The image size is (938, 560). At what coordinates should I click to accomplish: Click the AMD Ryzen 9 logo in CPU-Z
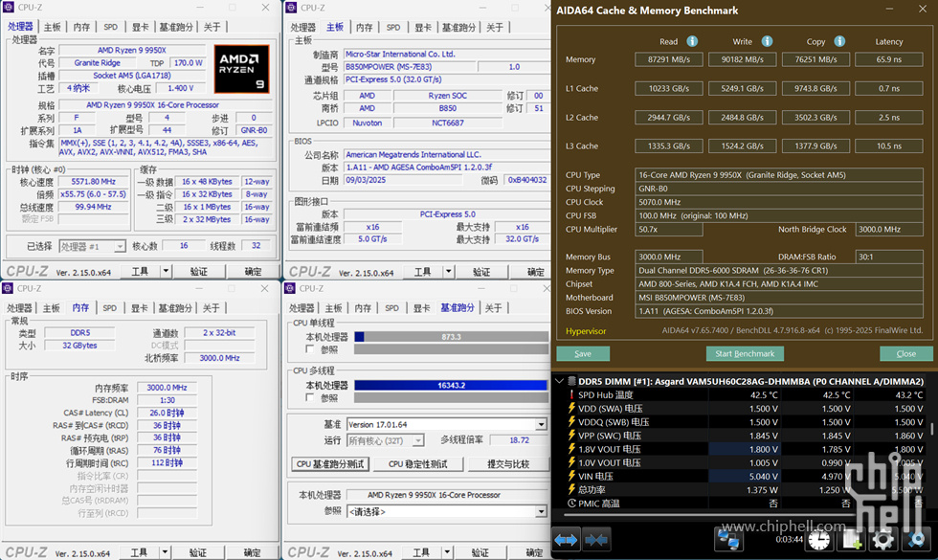(x=242, y=69)
